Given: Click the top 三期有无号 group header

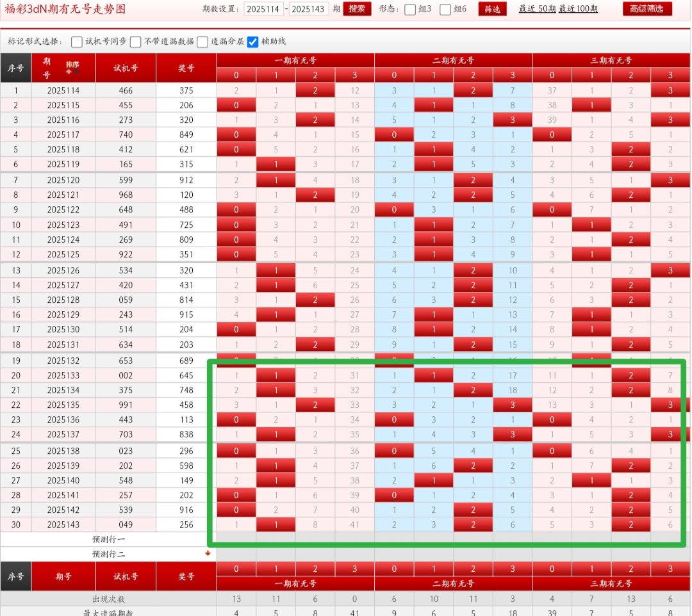Looking at the screenshot, I should [611, 60].
